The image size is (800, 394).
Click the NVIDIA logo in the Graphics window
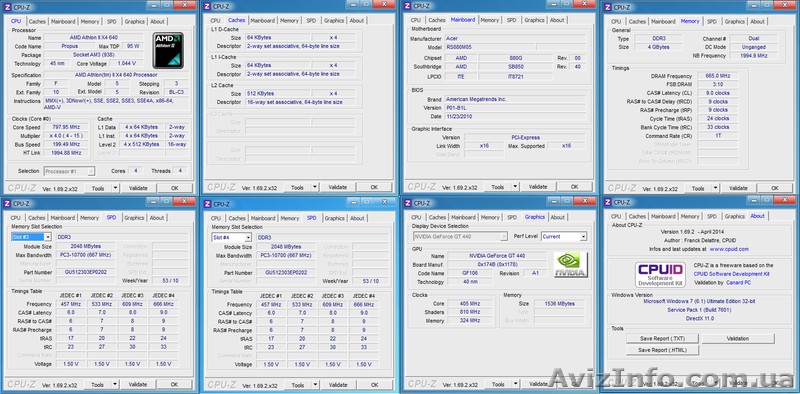570,264
